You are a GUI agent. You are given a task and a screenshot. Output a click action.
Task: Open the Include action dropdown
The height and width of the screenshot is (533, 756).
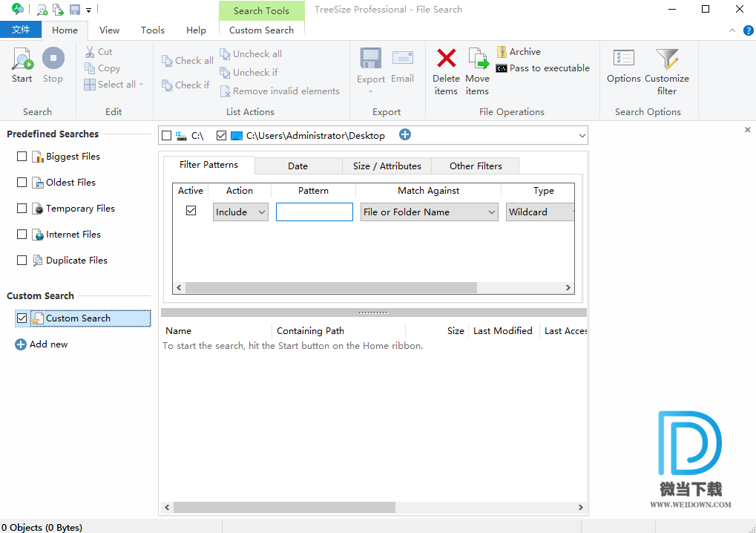point(240,212)
